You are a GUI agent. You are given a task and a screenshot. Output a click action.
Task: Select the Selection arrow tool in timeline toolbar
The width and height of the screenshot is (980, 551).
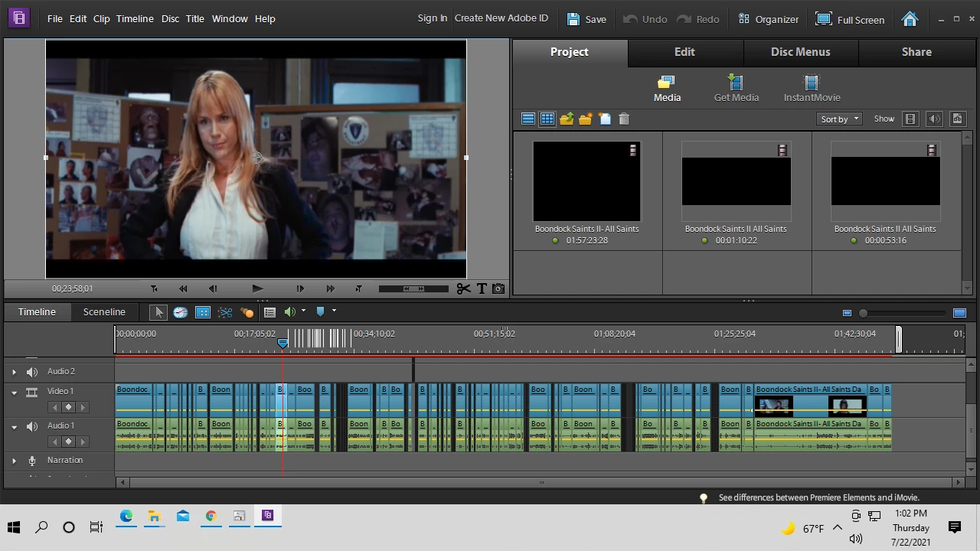[158, 312]
